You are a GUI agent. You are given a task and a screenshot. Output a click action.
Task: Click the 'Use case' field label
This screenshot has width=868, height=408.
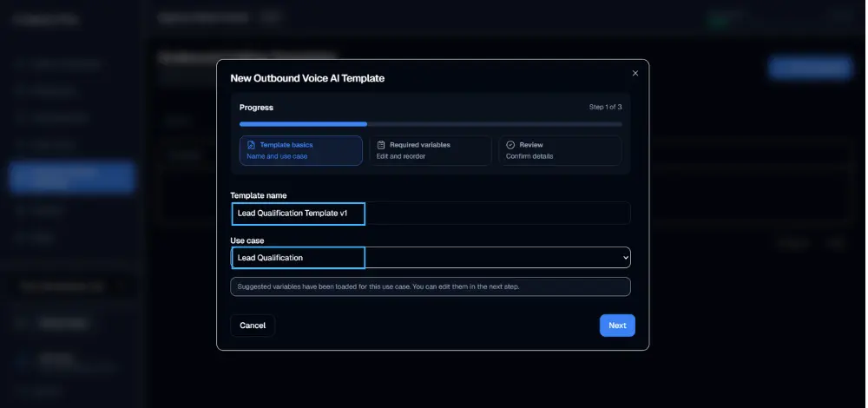[x=247, y=240]
